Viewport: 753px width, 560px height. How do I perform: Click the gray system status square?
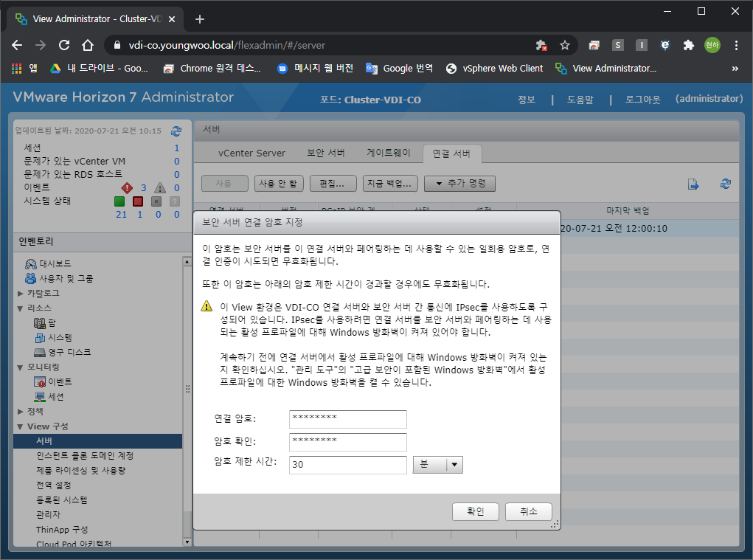pyautogui.click(x=156, y=201)
